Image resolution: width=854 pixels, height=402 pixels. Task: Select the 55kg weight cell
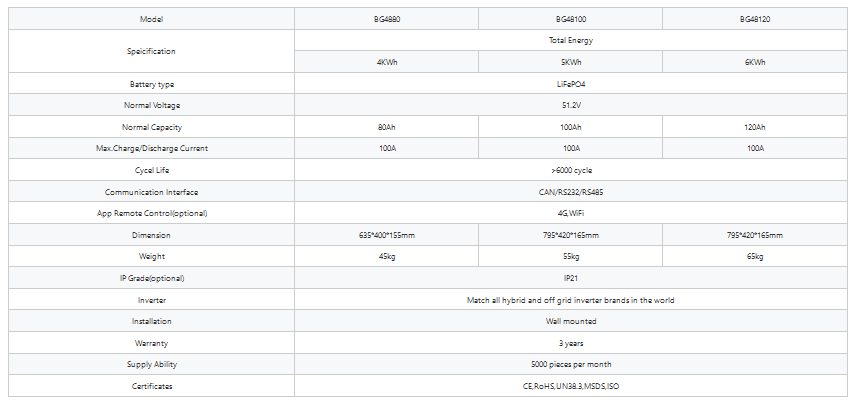[x=572, y=257]
